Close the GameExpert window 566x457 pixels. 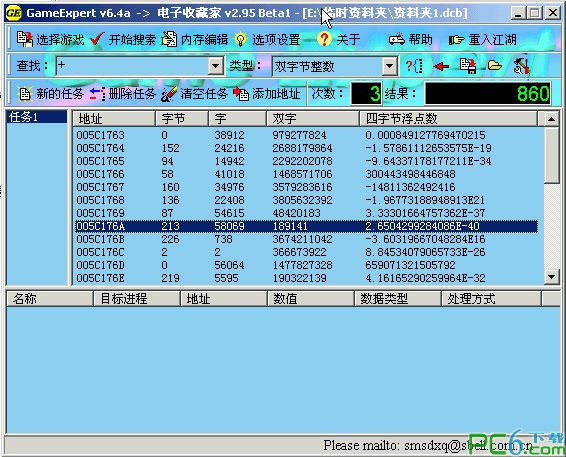point(552,13)
